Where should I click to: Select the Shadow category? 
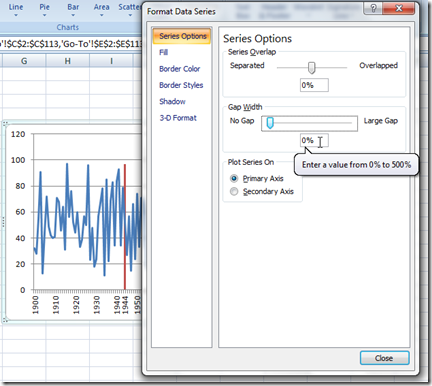click(x=172, y=101)
